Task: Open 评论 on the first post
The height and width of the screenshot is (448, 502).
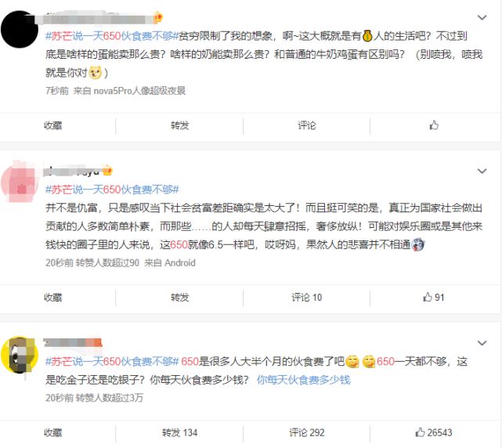Action: pyautogui.click(x=307, y=125)
